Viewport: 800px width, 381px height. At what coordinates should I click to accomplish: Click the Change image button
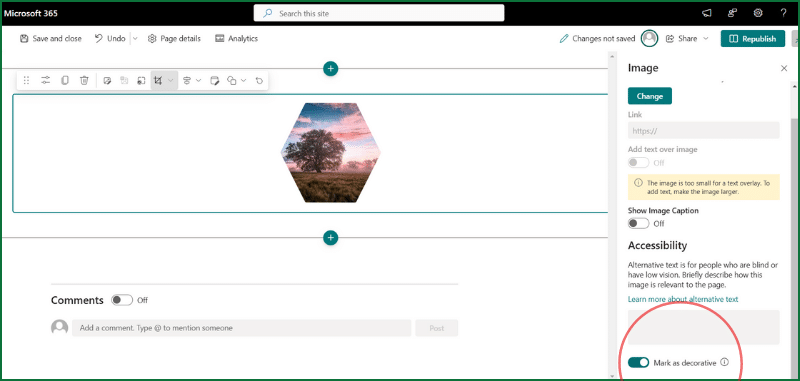click(x=649, y=96)
